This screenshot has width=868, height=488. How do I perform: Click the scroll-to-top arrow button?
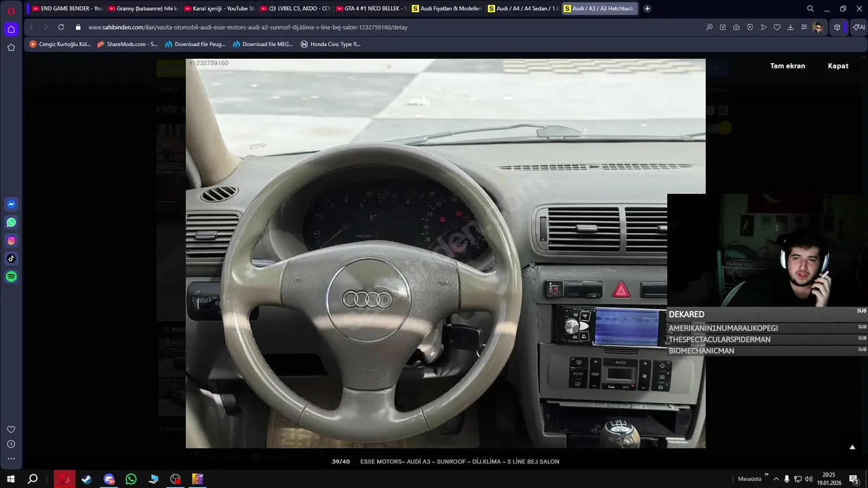(852, 447)
